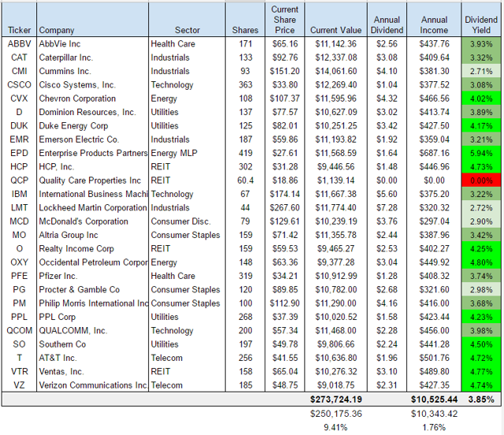Select the 9.41% value change cell
The width and height of the screenshot is (504, 435).
click(x=335, y=427)
